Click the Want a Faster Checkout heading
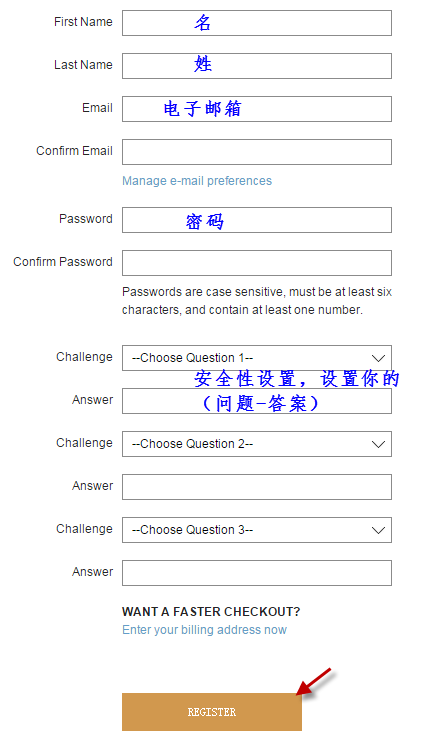425x740 pixels. [x=211, y=612]
